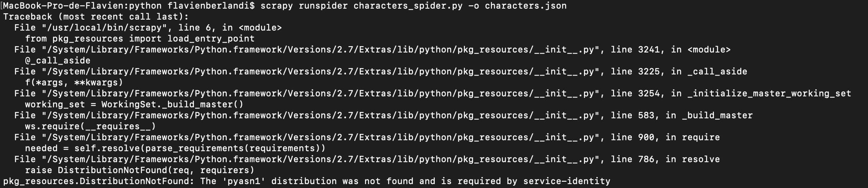Image resolution: width=868 pixels, height=188 pixels.
Task: Click the 'line 900, in require' text
Action: [665, 137]
